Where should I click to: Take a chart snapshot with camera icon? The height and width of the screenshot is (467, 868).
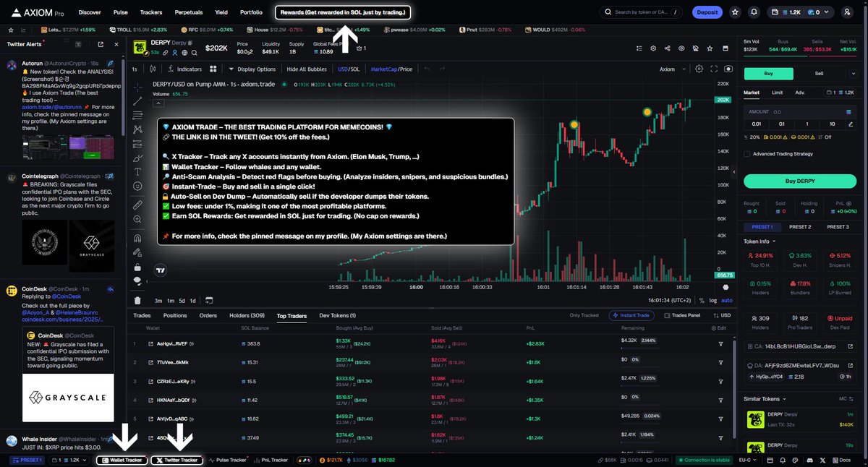pyautogui.click(x=728, y=69)
